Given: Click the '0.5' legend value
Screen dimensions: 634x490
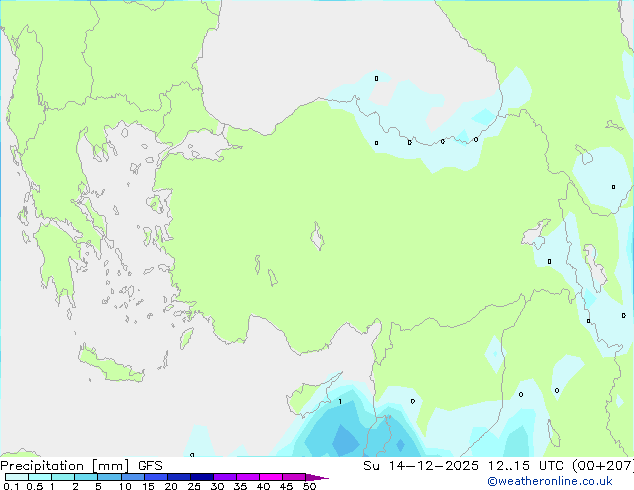Looking at the screenshot, I should point(35,486).
